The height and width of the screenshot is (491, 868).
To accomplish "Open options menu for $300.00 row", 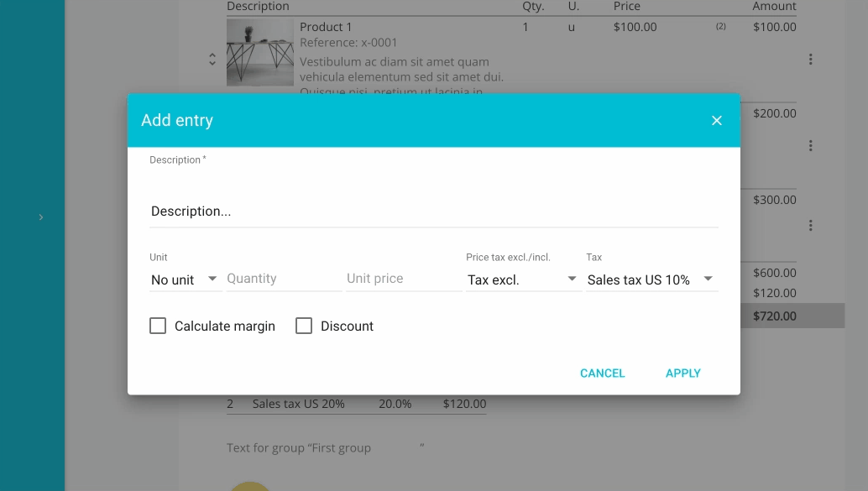I will pyautogui.click(x=810, y=225).
